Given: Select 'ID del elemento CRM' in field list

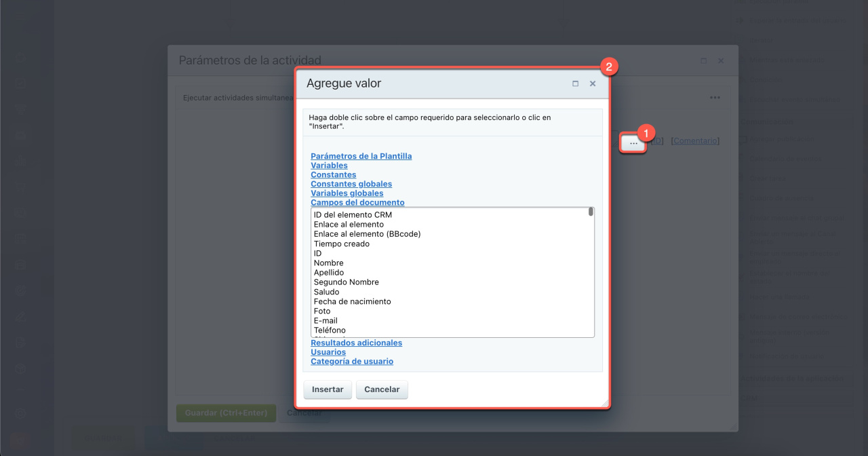Looking at the screenshot, I should 353,215.
